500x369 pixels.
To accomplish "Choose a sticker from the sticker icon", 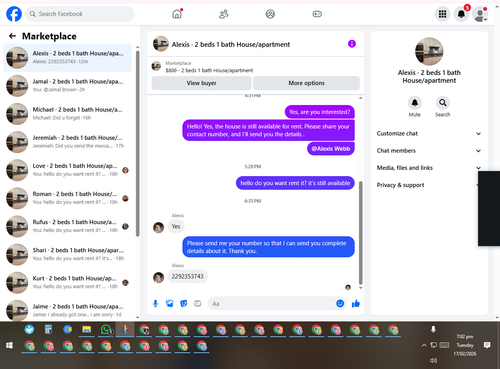I will 184,304.
